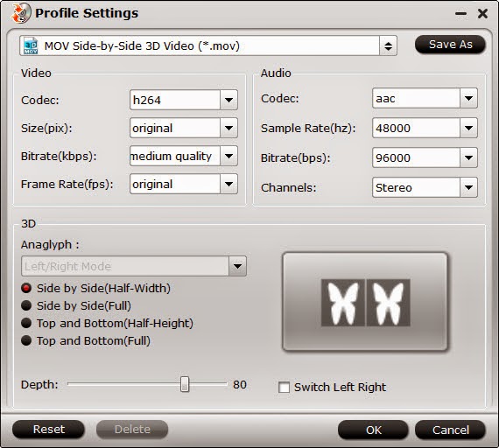Click the Save As button
499x448 pixels.
coord(450,45)
